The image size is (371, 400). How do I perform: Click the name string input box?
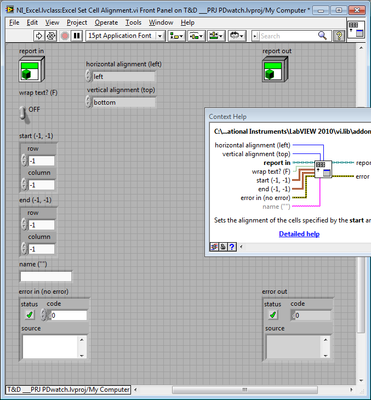point(46,276)
